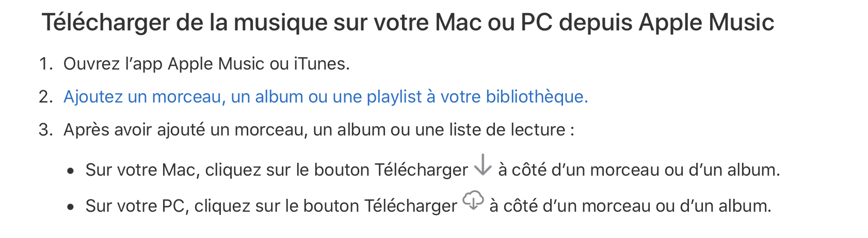The width and height of the screenshot is (868, 238).
Task: Click the word 'iTunes' in step one
Action: (x=322, y=64)
